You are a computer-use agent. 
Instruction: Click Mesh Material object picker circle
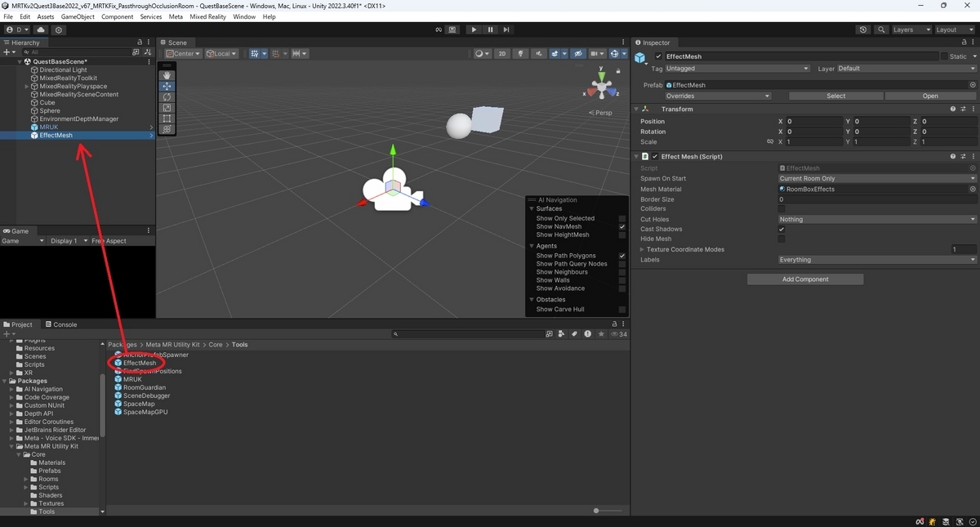(973, 189)
